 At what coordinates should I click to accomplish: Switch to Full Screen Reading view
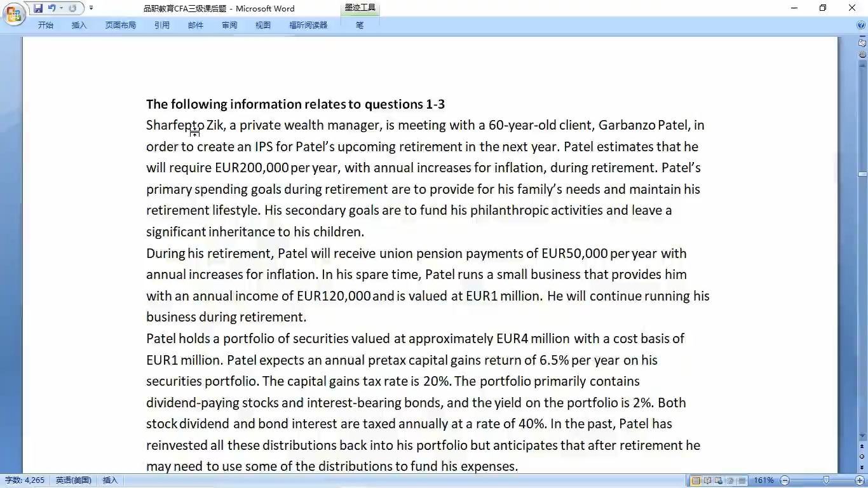(x=707, y=480)
